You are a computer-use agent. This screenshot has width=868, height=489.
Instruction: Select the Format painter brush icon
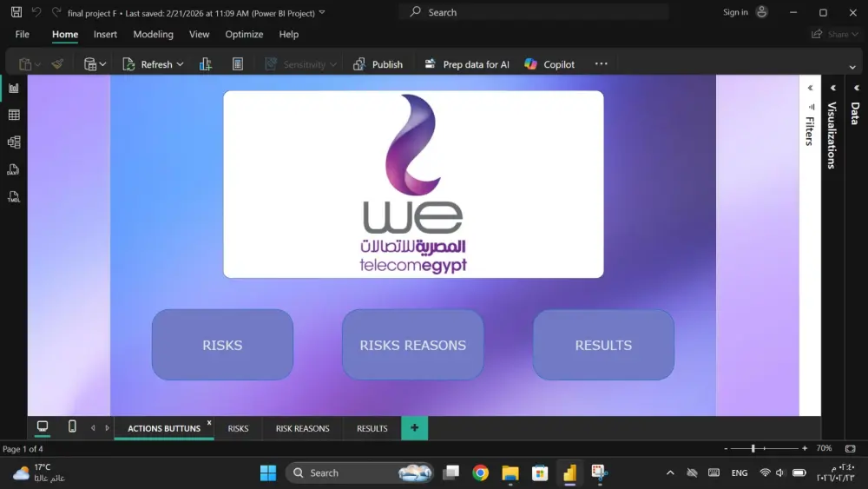point(57,64)
